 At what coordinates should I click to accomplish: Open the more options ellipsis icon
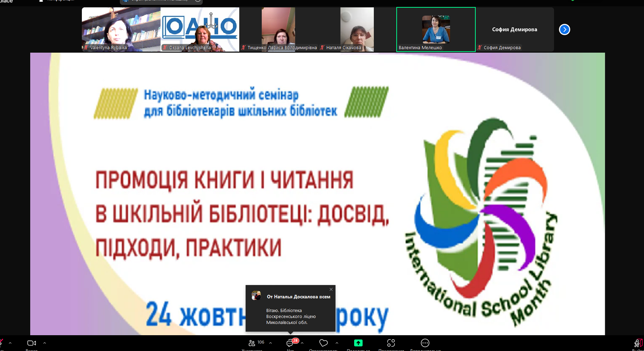pos(425,343)
